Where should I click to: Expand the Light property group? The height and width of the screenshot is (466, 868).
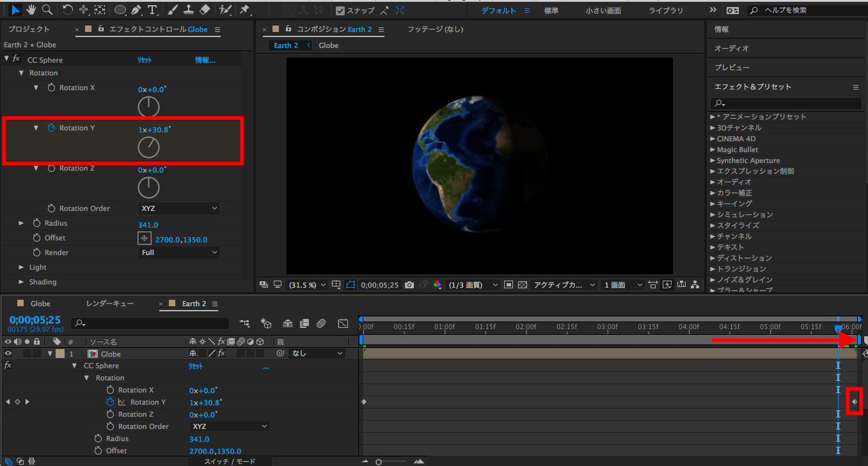[21, 267]
